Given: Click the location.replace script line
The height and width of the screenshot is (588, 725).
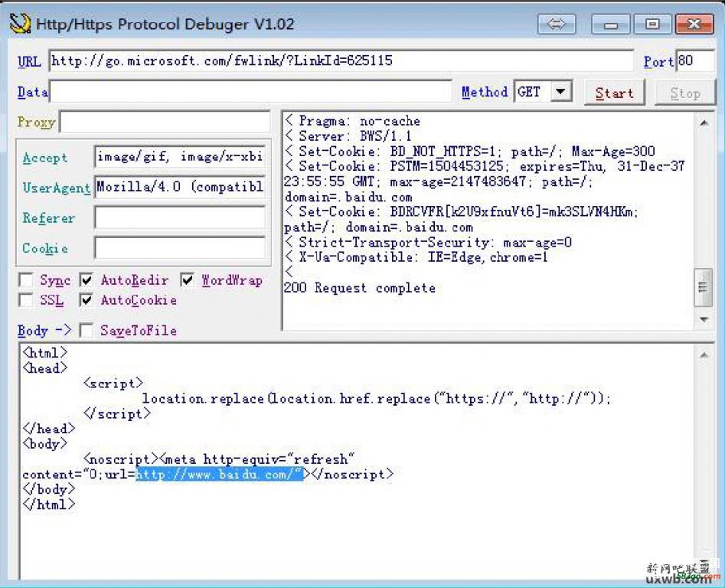Looking at the screenshot, I should [x=377, y=398].
